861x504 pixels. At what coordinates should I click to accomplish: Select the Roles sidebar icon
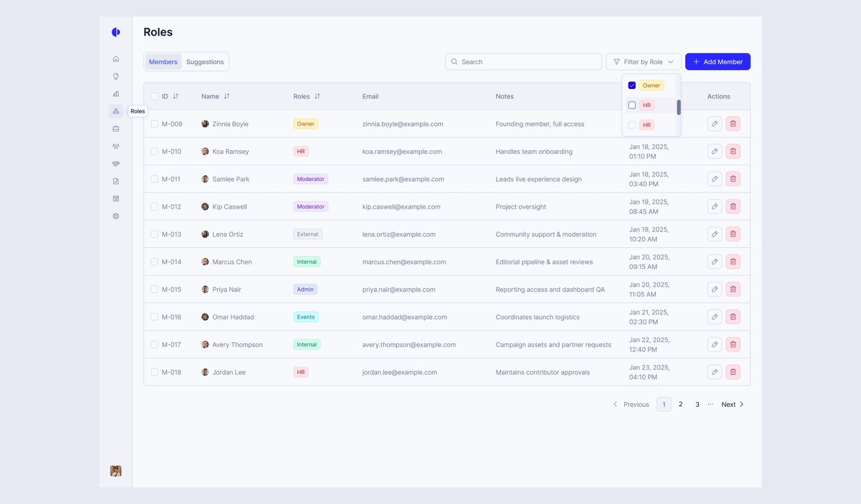(116, 111)
